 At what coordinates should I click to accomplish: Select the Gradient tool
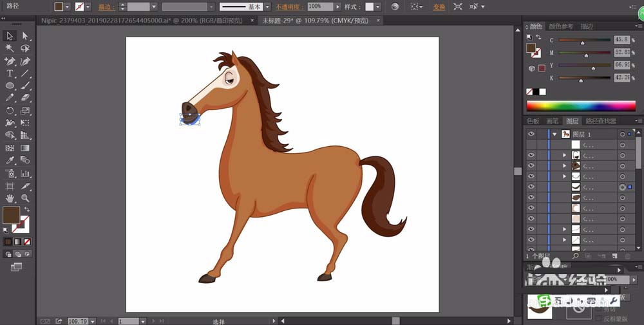pyautogui.click(x=25, y=148)
